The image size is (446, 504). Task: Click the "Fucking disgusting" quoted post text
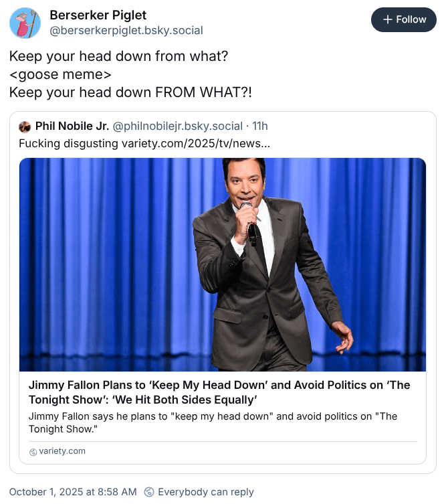(69, 143)
